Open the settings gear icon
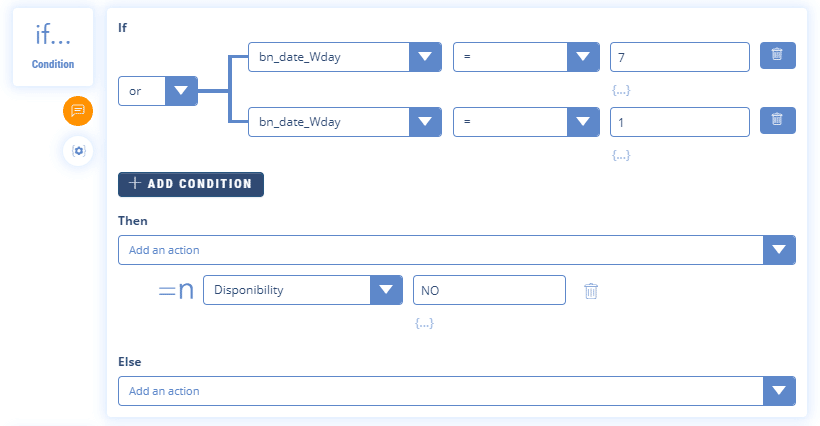820x426 pixels. tap(78, 151)
